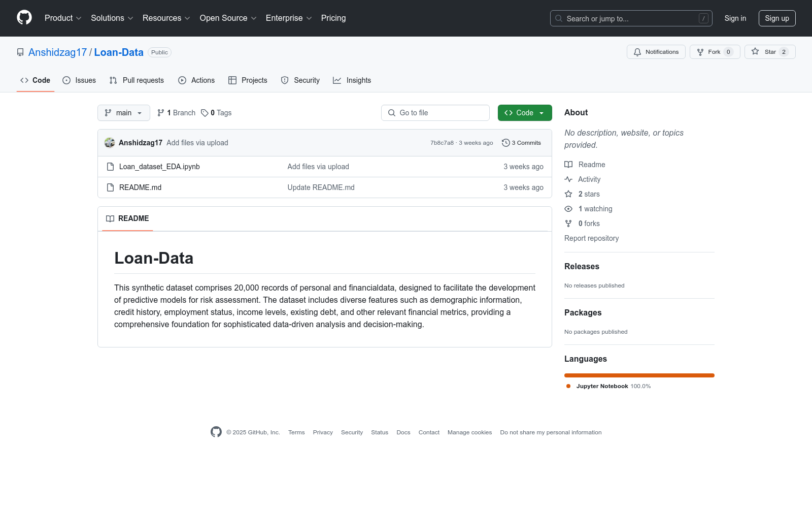Open the Loan_dataset_EDA.ipynb file

pyautogui.click(x=159, y=167)
